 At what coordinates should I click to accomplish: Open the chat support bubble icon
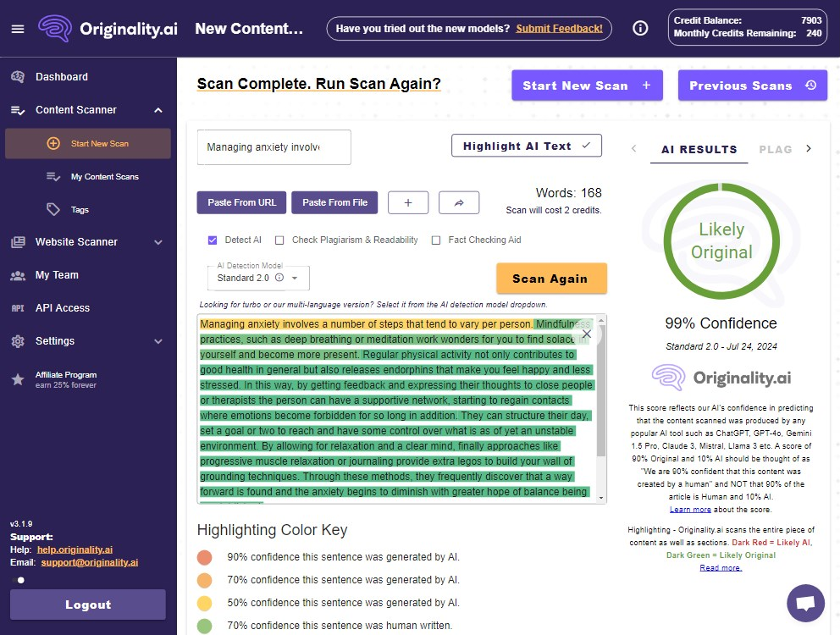(805, 603)
